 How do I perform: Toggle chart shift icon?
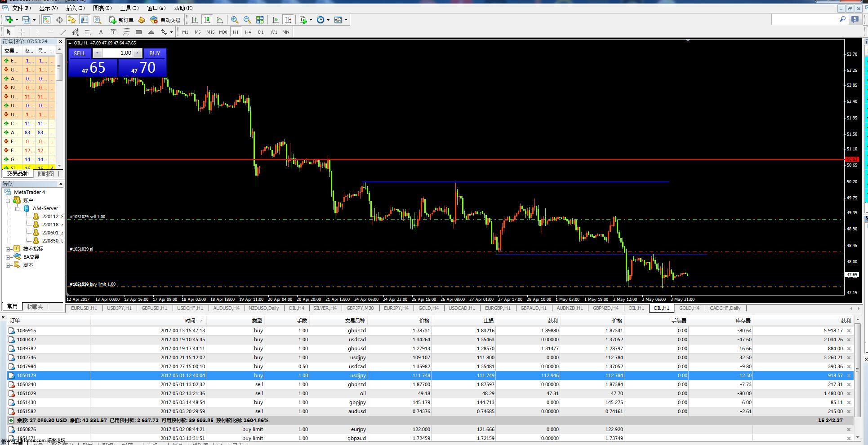[x=288, y=20]
